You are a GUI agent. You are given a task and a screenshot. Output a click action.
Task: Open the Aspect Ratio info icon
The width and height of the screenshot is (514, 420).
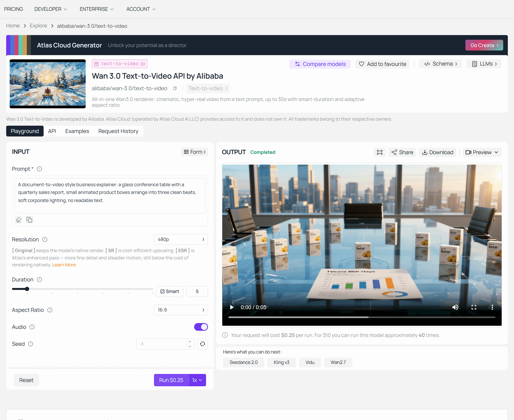pyautogui.click(x=50, y=310)
